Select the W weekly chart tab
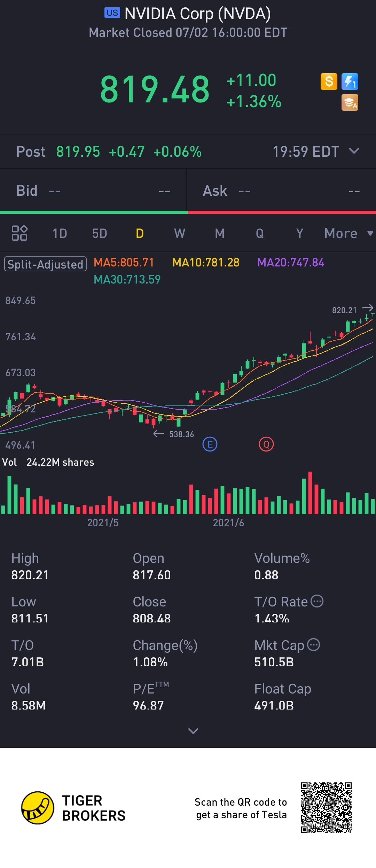Screen dimensions: 376x868 click(180, 233)
